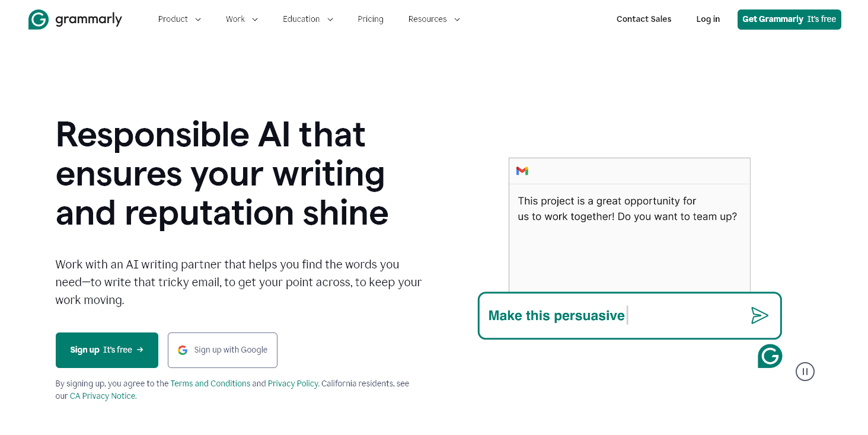The width and height of the screenshot is (868, 435).
Task: Open the CA Privacy Notice link
Action: click(102, 396)
